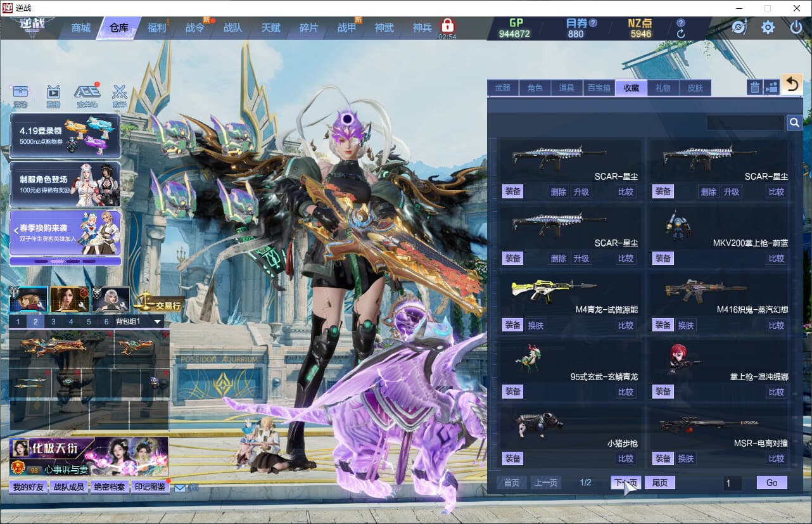
Task: Click the power exit icon
Action: pyautogui.click(x=796, y=27)
